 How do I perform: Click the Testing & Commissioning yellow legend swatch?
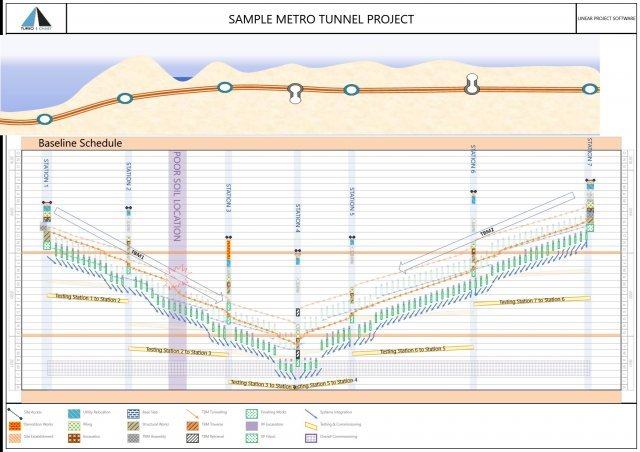pyautogui.click(x=311, y=425)
